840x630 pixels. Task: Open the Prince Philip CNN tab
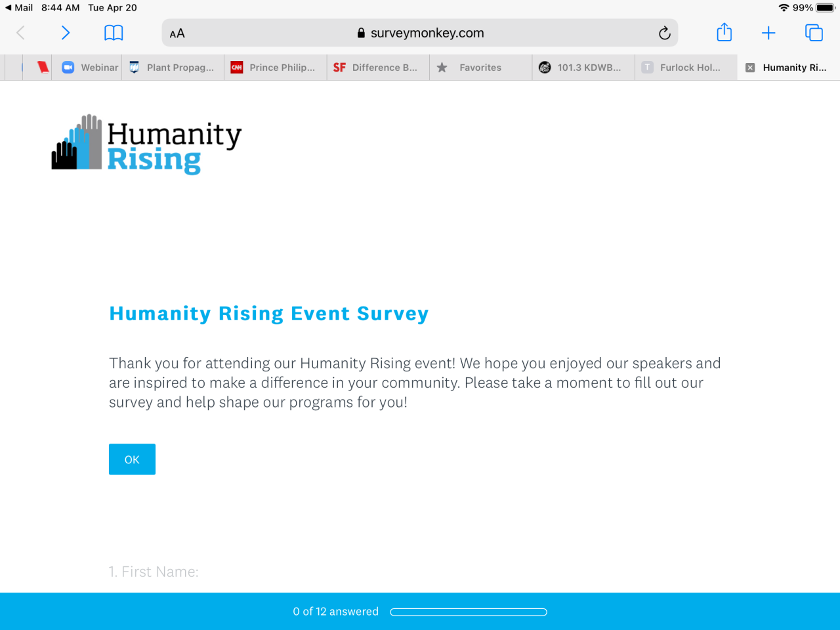pyautogui.click(x=276, y=68)
